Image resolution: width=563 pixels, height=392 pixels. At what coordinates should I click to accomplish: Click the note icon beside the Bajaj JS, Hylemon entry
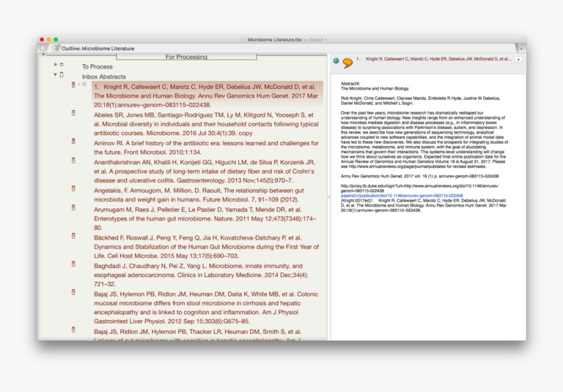[73, 293]
